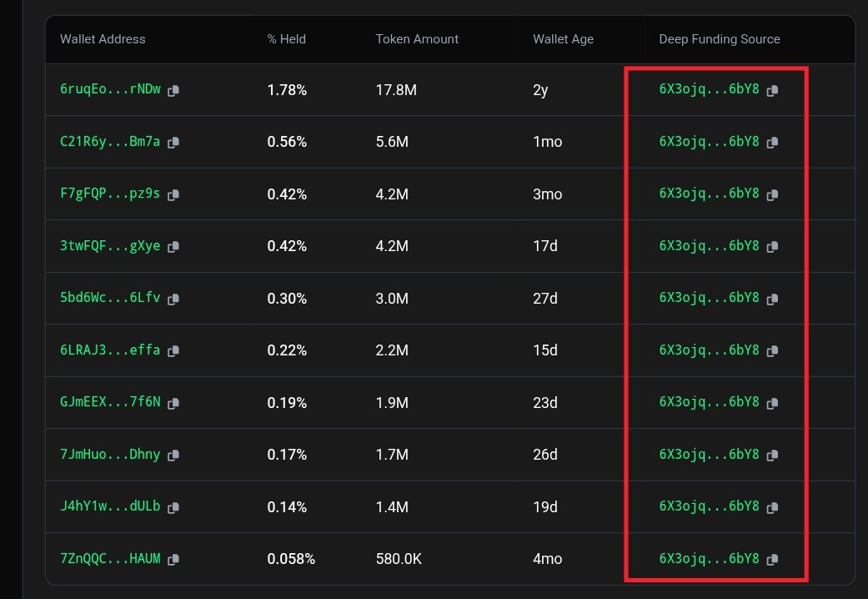Copy wallet address 7JmHuo...Dhny
Viewport: 868px width, 599px height.
173,456
